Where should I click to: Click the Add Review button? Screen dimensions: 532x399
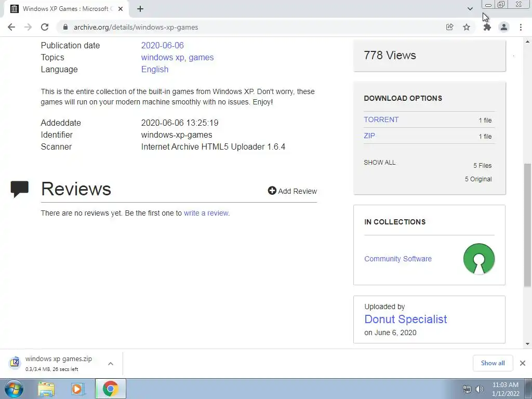tap(292, 191)
